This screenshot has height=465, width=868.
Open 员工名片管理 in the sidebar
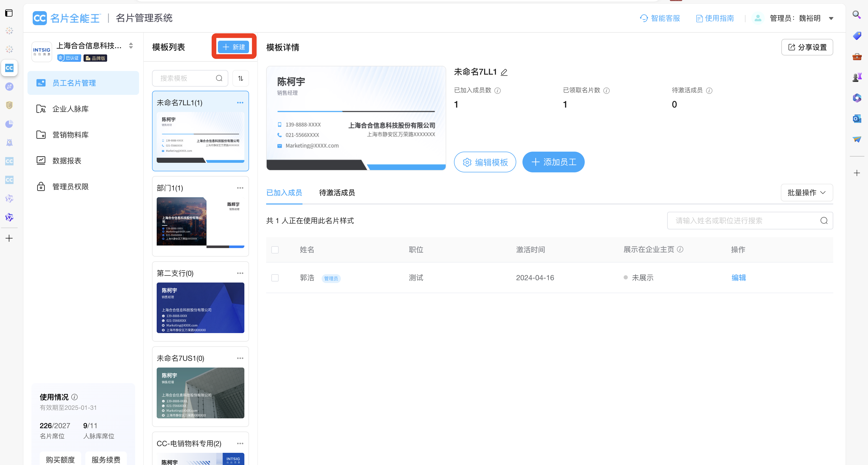(83, 83)
